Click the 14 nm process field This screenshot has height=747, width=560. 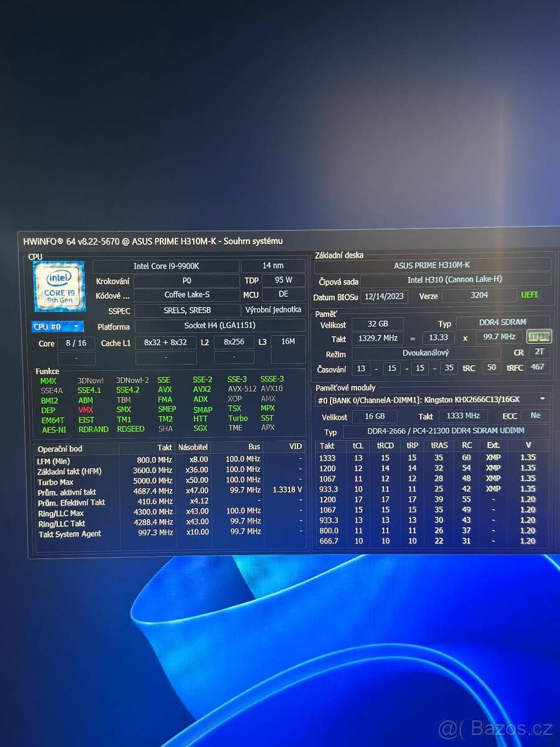274,266
